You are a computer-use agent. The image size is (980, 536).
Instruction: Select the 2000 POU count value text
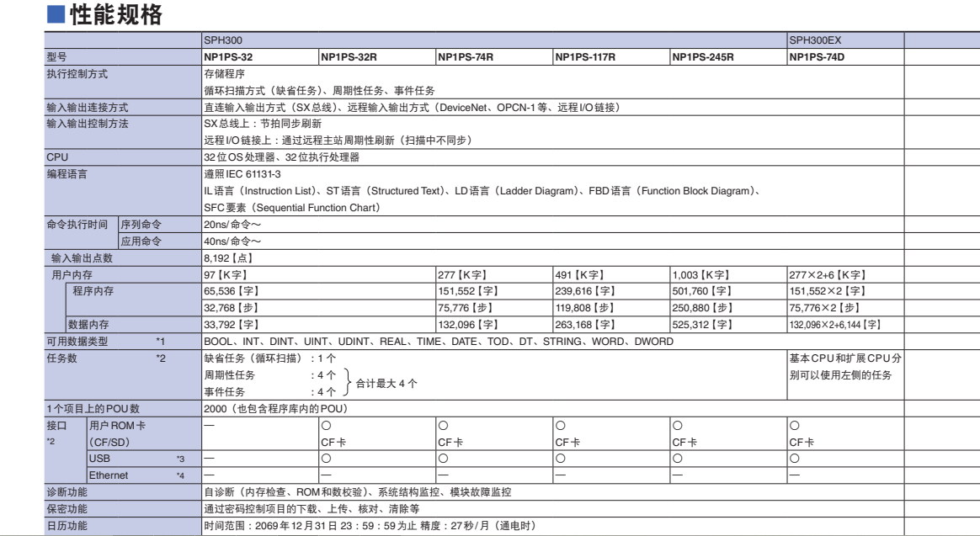pyautogui.click(x=276, y=409)
